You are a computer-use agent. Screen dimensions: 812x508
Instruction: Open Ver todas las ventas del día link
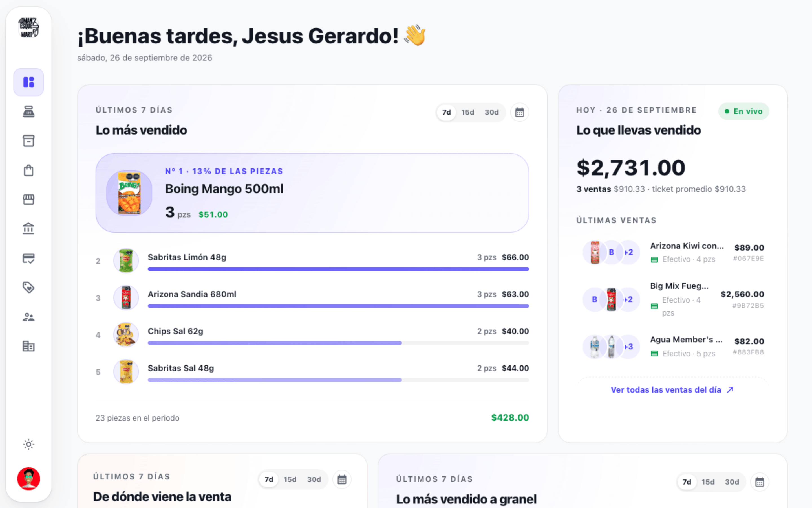point(672,390)
